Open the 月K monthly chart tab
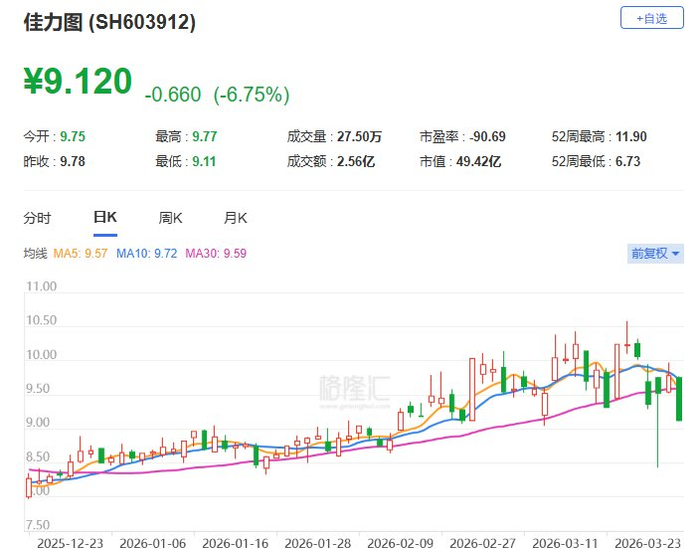The image size is (700, 558). click(x=235, y=218)
